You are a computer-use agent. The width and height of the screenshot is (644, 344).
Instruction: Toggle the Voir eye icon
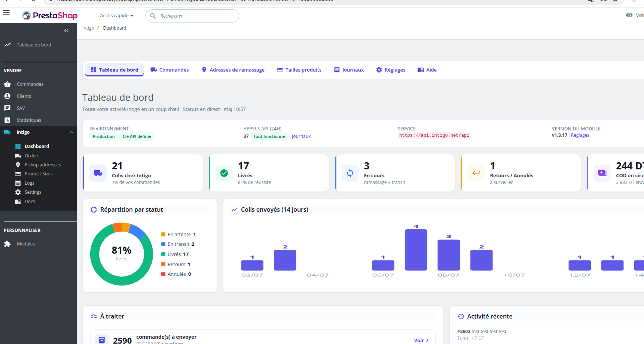click(629, 15)
